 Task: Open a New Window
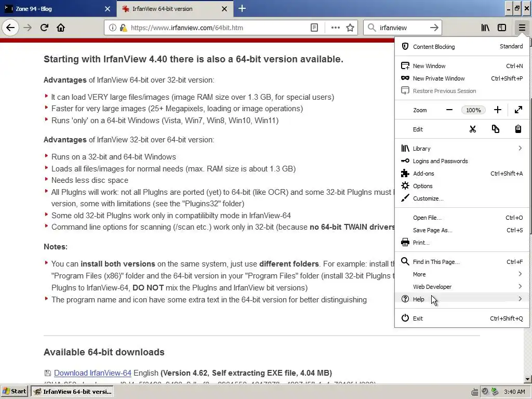(462, 66)
